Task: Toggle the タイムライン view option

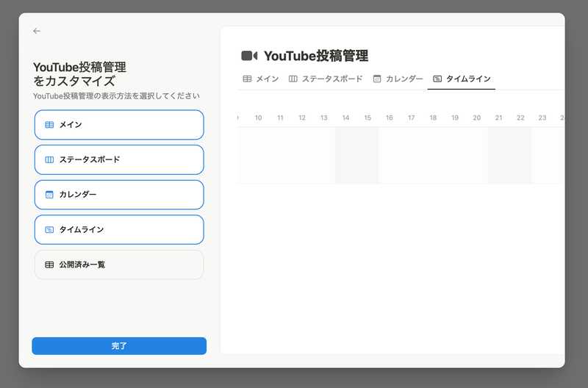Action: 118,229
